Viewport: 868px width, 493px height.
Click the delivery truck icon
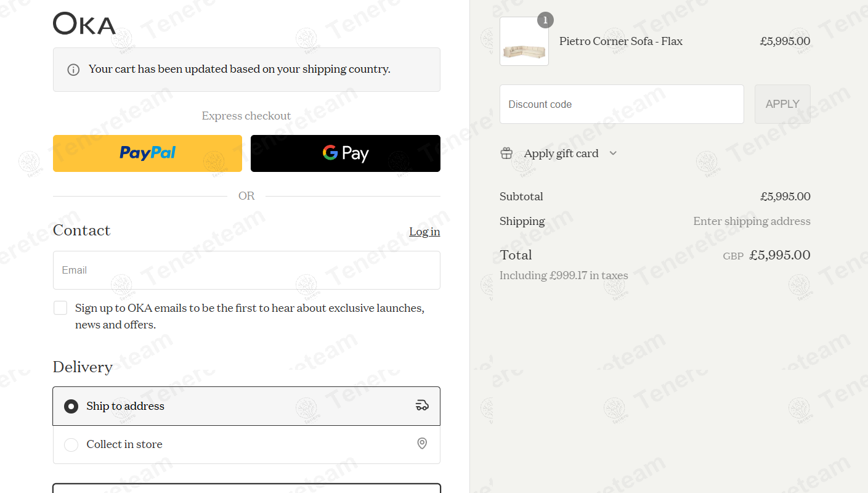point(422,405)
